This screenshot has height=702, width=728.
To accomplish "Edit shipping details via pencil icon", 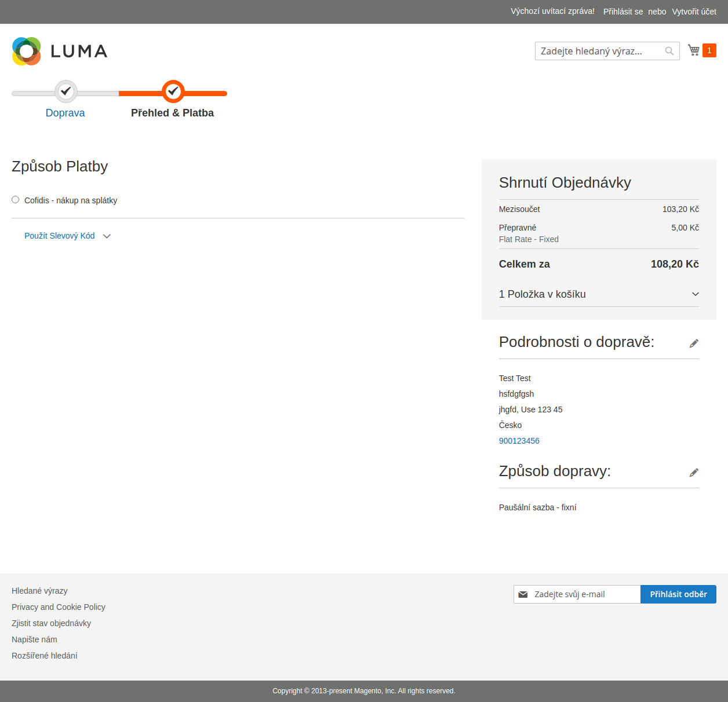I will 693,343.
